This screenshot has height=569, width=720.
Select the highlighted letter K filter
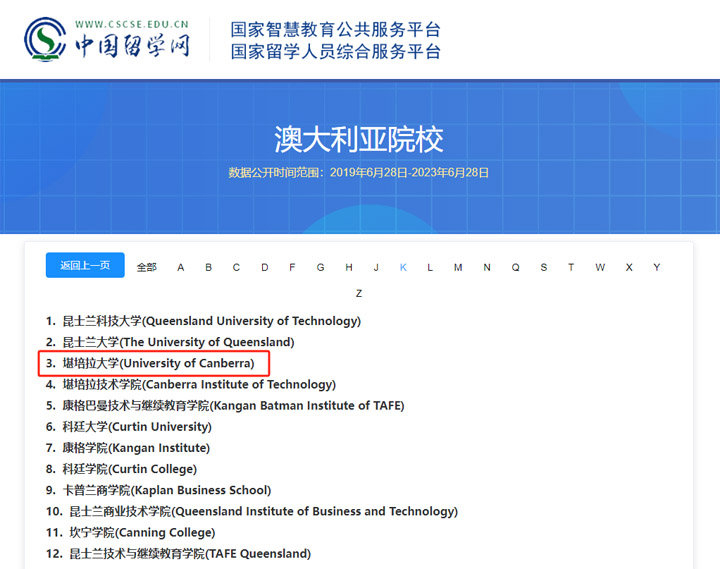pos(403,267)
